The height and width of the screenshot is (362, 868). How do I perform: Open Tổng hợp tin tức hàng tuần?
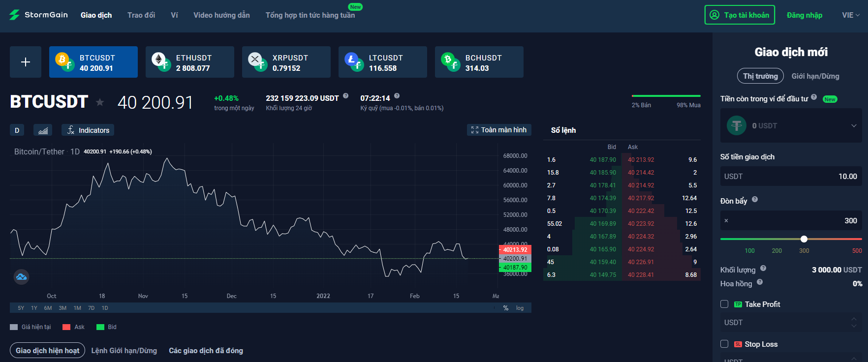point(310,15)
